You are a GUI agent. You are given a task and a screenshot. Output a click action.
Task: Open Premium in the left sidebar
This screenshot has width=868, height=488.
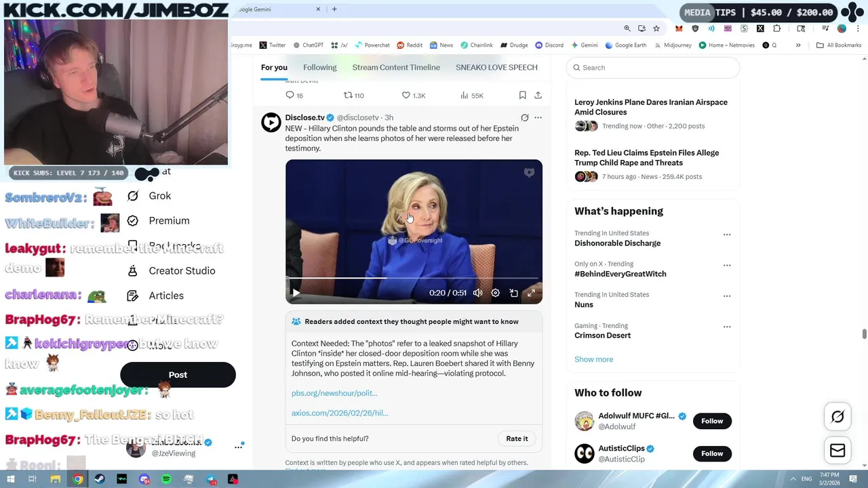click(159, 221)
